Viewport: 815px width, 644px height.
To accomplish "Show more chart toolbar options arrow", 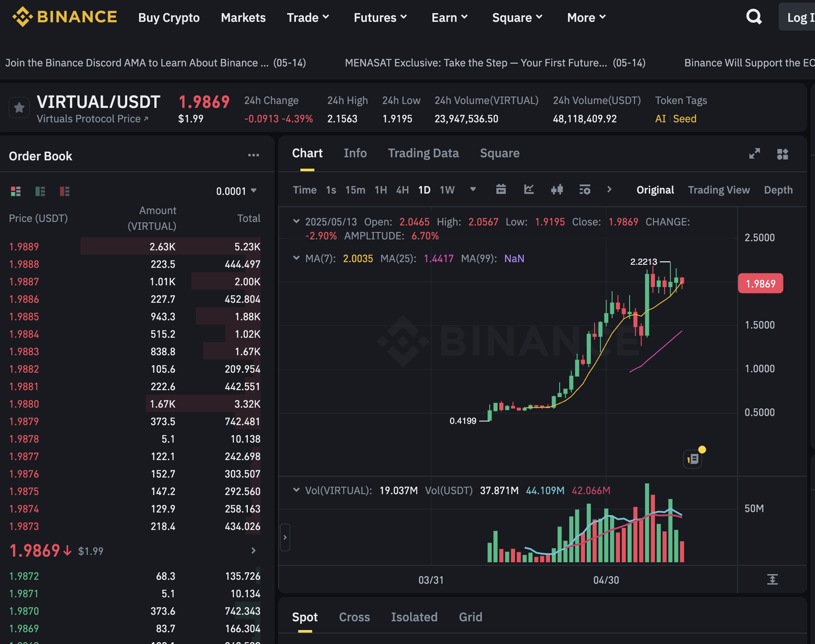I will (610, 189).
